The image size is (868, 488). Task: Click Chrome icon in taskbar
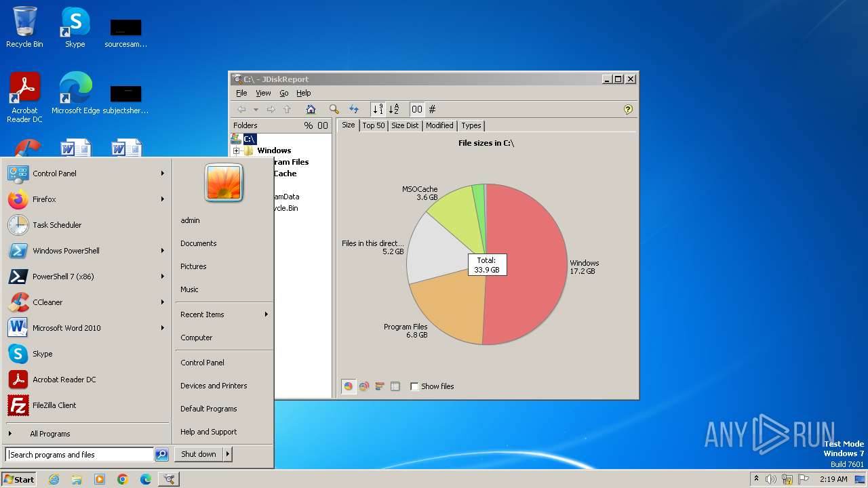pyautogui.click(x=123, y=479)
